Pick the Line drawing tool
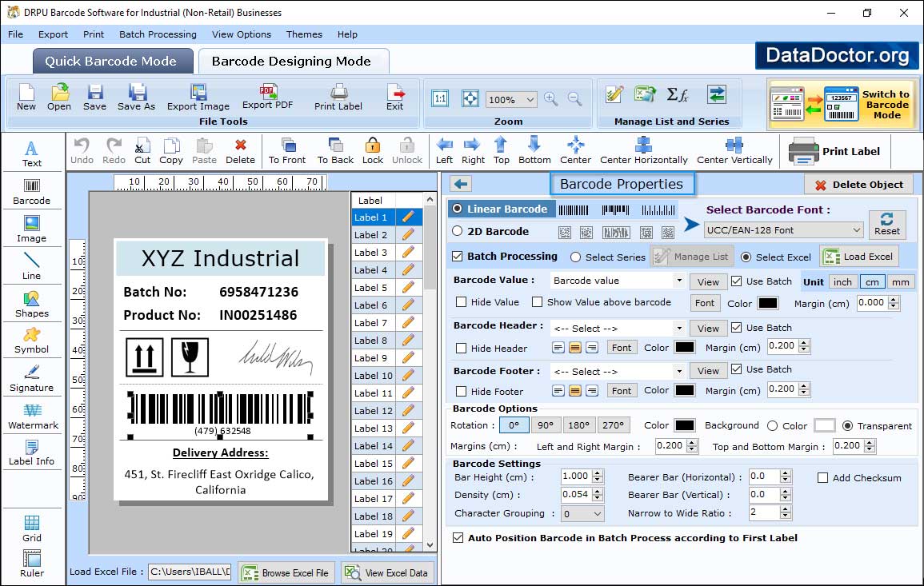 [x=32, y=267]
